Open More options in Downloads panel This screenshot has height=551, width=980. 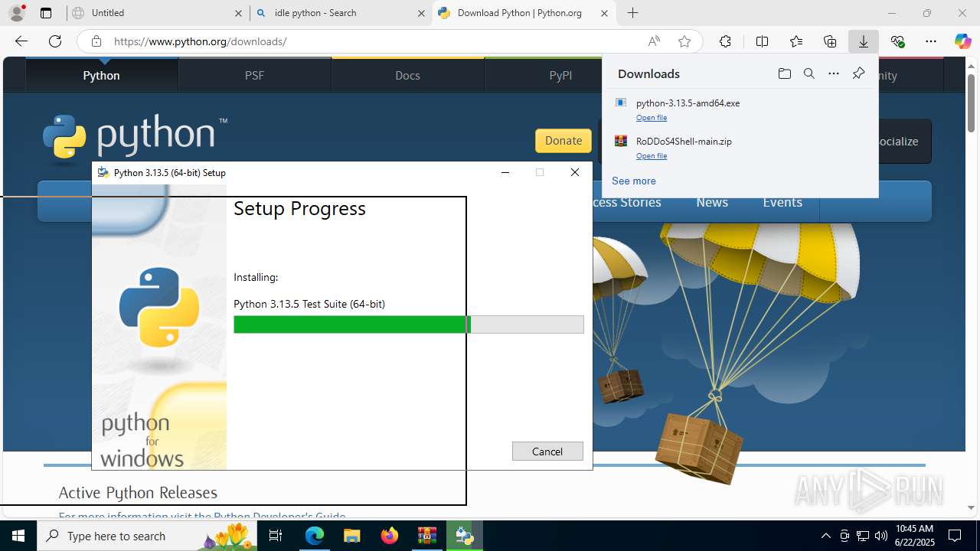[x=834, y=73]
